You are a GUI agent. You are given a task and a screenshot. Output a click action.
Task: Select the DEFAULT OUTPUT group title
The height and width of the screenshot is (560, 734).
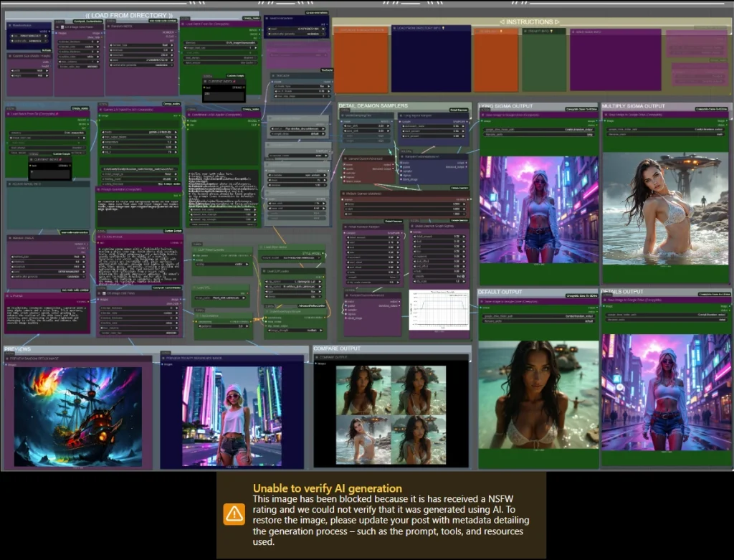[x=500, y=292]
